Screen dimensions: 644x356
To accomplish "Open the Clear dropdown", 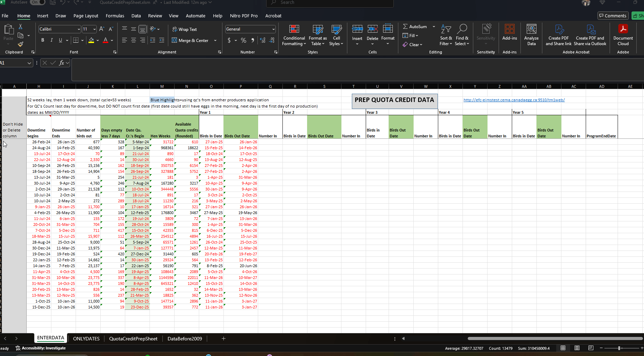I will point(413,44).
